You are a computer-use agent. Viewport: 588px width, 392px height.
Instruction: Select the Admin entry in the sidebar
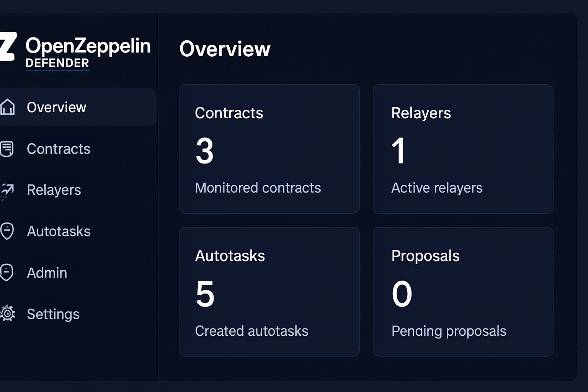47,273
